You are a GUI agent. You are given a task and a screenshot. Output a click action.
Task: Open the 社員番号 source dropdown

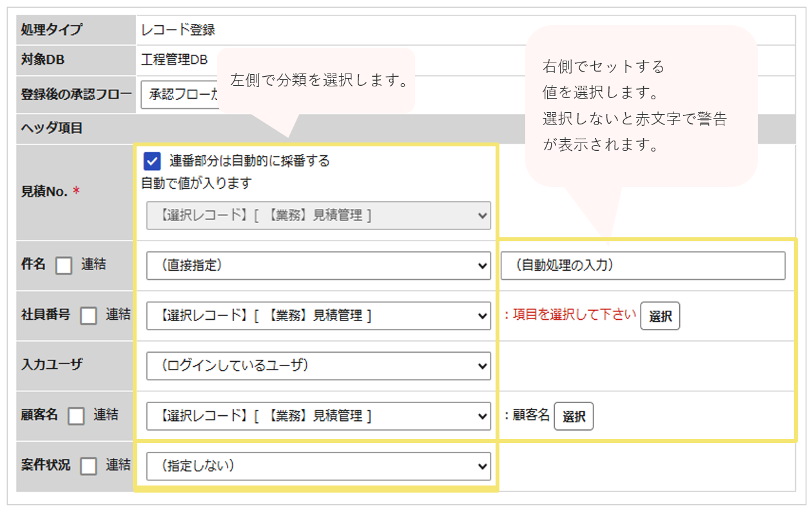[318, 316]
